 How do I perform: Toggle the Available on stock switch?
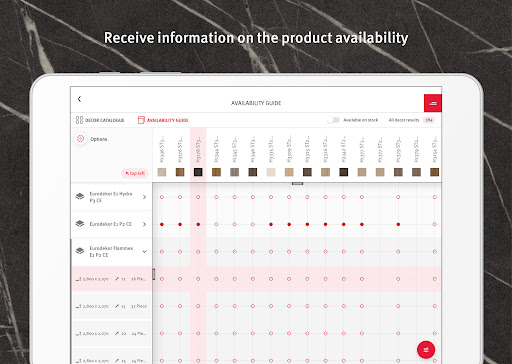tap(333, 120)
